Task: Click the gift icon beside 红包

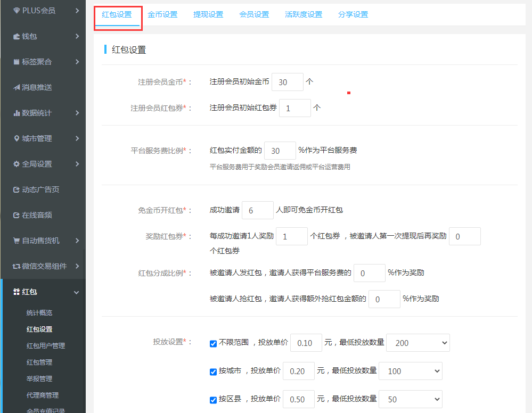Action: [x=17, y=292]
